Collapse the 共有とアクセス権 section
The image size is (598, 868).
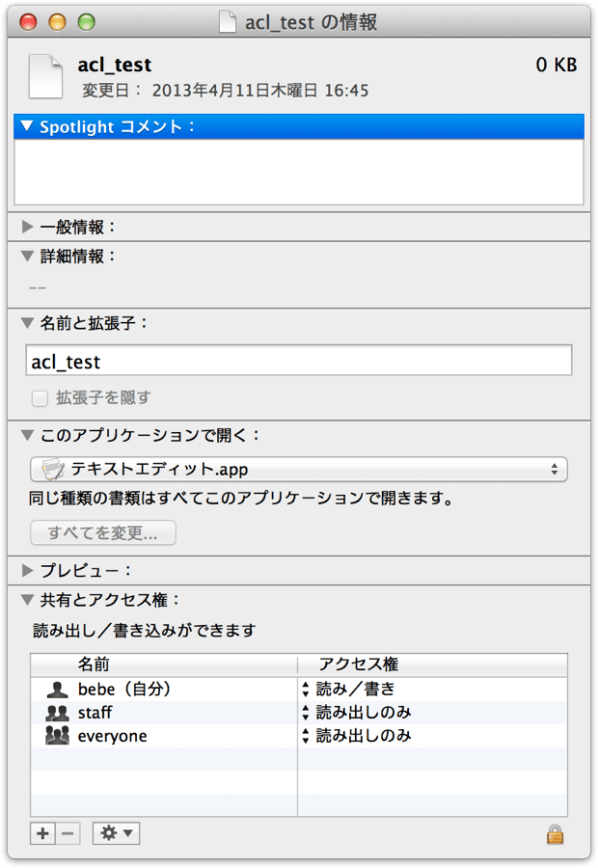(27, 600)
